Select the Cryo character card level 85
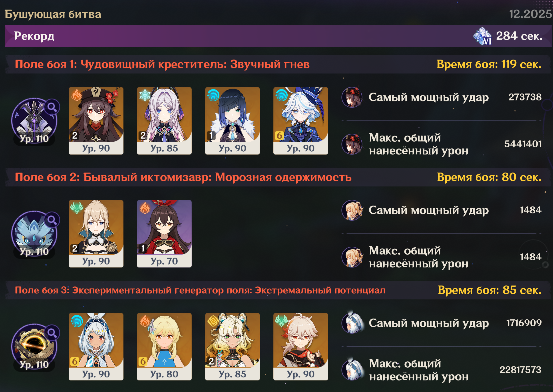 [x=164, y=121]
